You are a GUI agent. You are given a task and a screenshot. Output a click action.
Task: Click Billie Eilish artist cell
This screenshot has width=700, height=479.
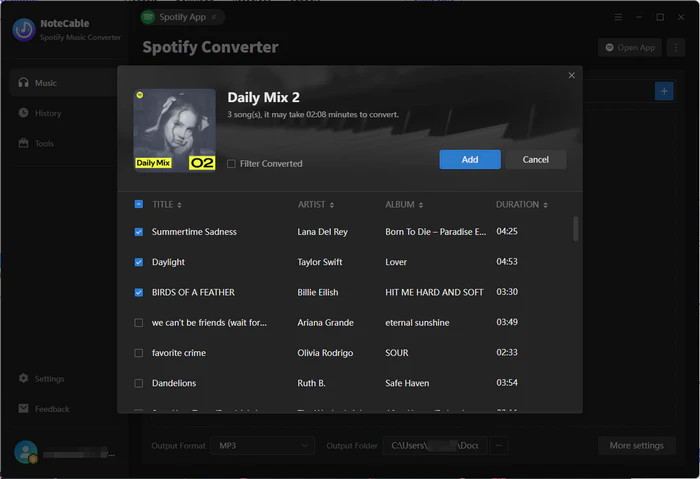click(x=317, y=292)
